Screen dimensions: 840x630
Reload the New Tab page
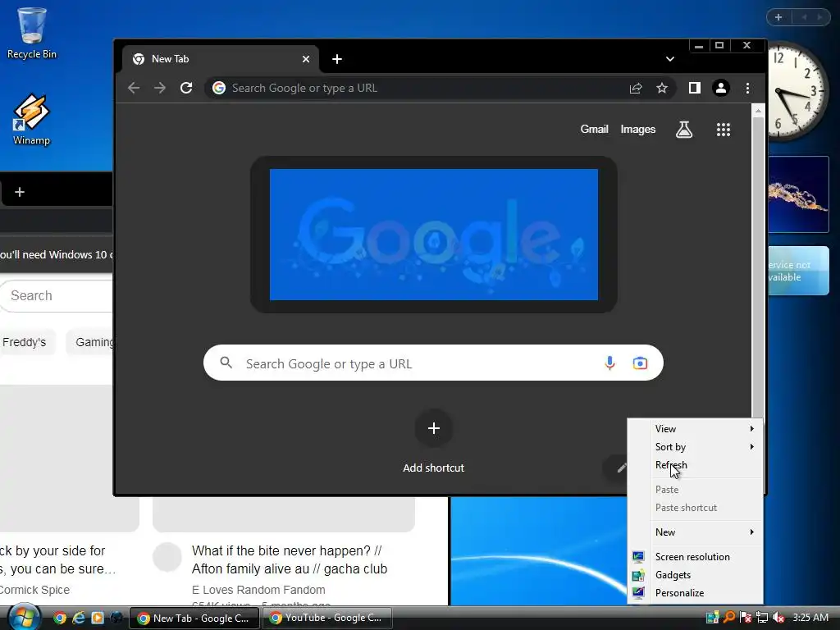pyautogui.click(x=186, y=88)
